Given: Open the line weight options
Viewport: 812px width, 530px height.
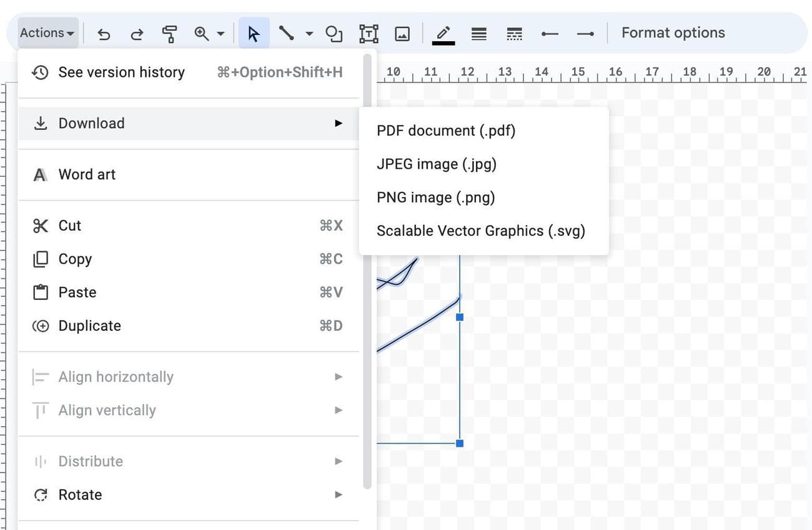Looking at the screenshot, I should 479,34.
